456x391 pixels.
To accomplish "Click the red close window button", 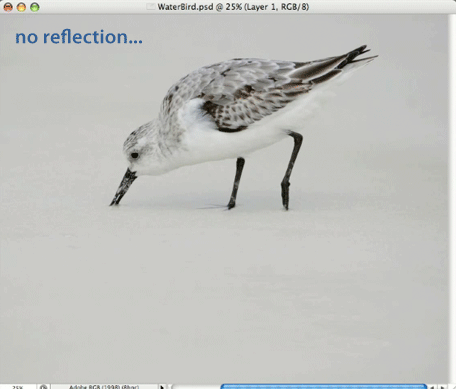I will (8, 7).
